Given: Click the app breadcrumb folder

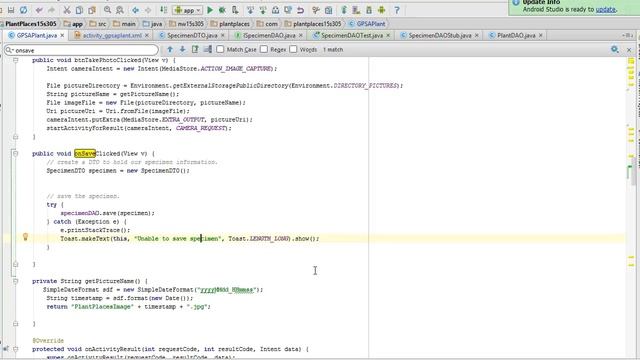Looking at the screenshot, I should point(73,24).
